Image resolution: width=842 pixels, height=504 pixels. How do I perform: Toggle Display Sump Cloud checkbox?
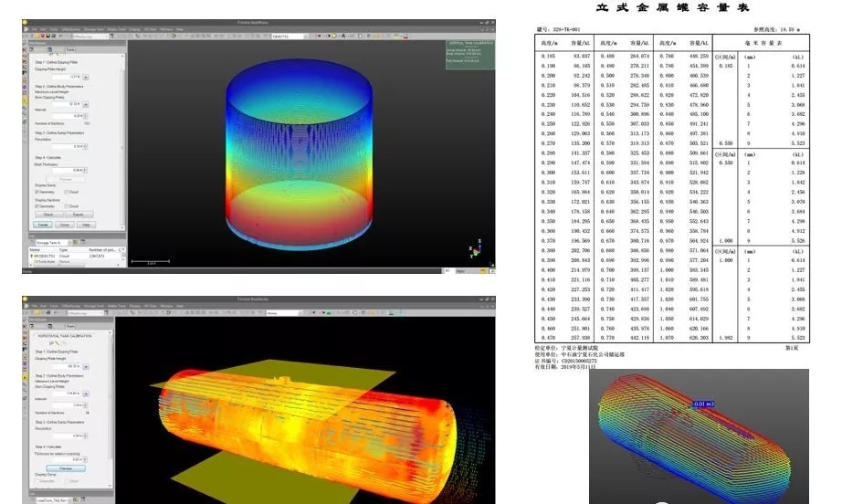(67, 192)
